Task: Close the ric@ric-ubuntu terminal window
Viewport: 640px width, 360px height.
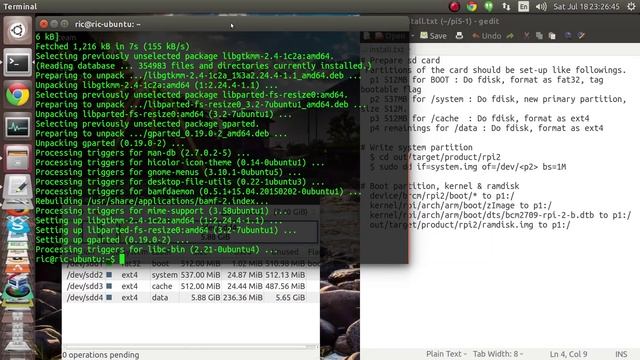Action: [x=44, y=24]
